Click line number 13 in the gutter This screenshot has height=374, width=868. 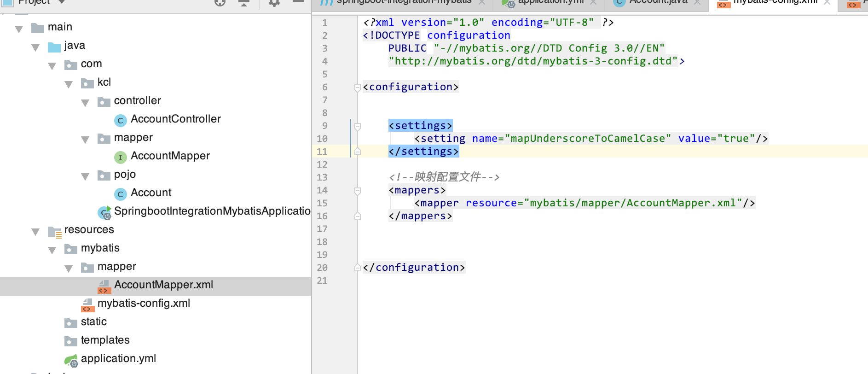pos(322,177)
